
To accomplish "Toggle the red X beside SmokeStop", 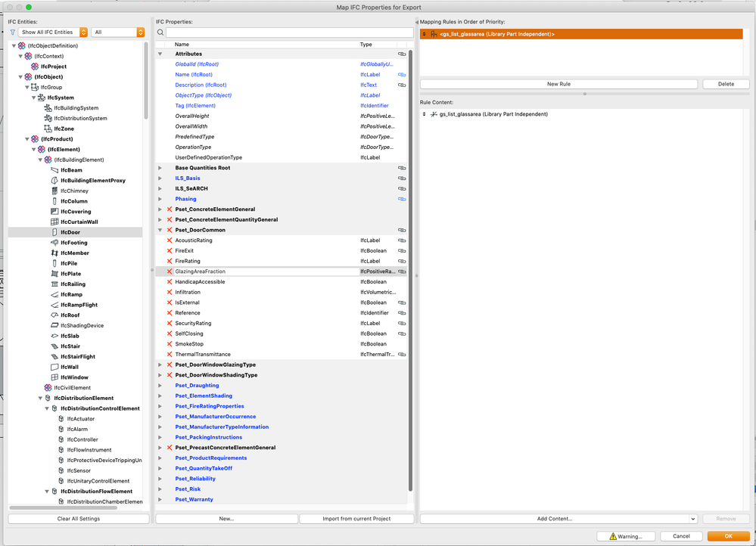I will click(170, 344).
